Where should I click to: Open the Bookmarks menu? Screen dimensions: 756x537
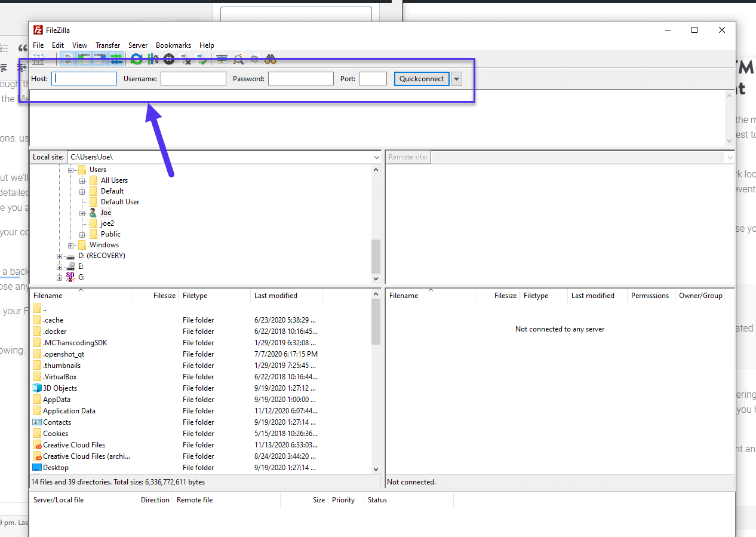173,45
